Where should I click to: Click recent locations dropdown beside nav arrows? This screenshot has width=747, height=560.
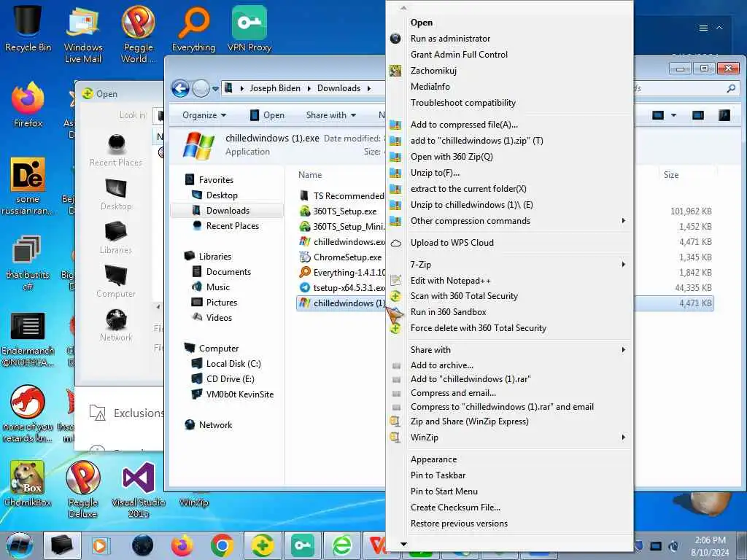coord(215,88)
